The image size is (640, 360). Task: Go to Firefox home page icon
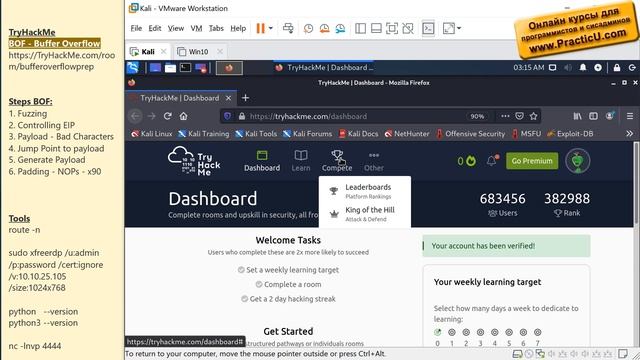click(184, 116)
